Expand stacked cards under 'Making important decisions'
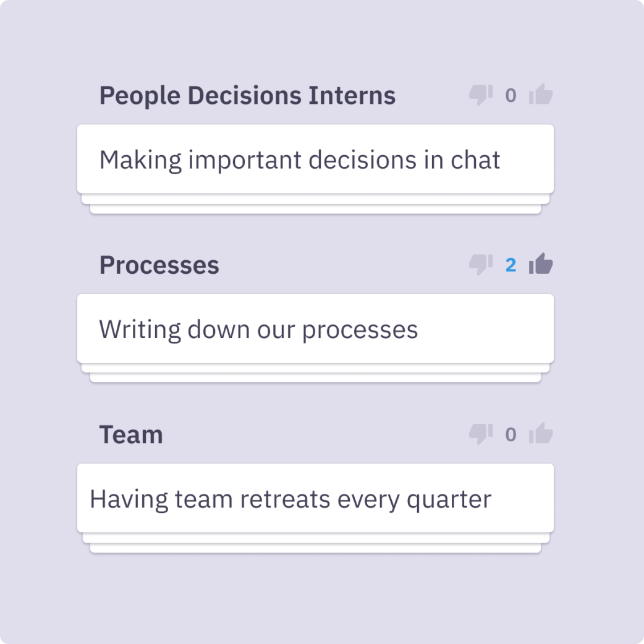The width and height of the screenshot is (644, 644). coord(315,204)
